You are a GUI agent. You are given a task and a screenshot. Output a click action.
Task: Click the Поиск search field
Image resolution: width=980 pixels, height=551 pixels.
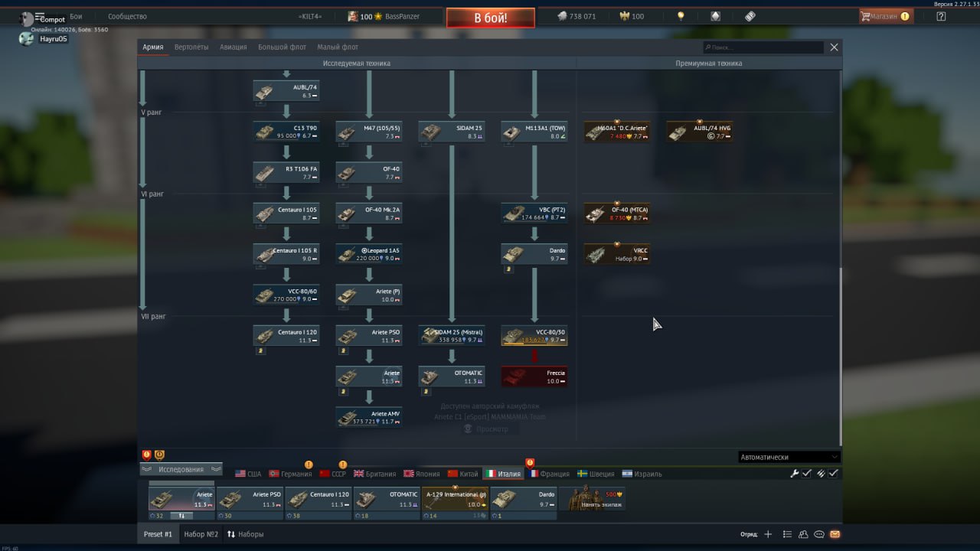[763, 47]
